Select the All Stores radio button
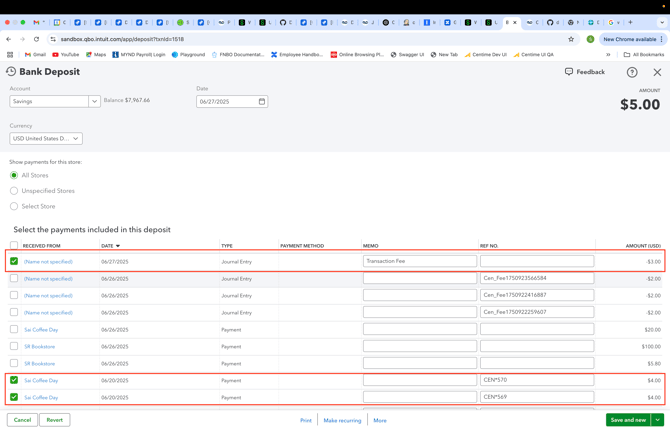670x433 pixels. [14, 175]
